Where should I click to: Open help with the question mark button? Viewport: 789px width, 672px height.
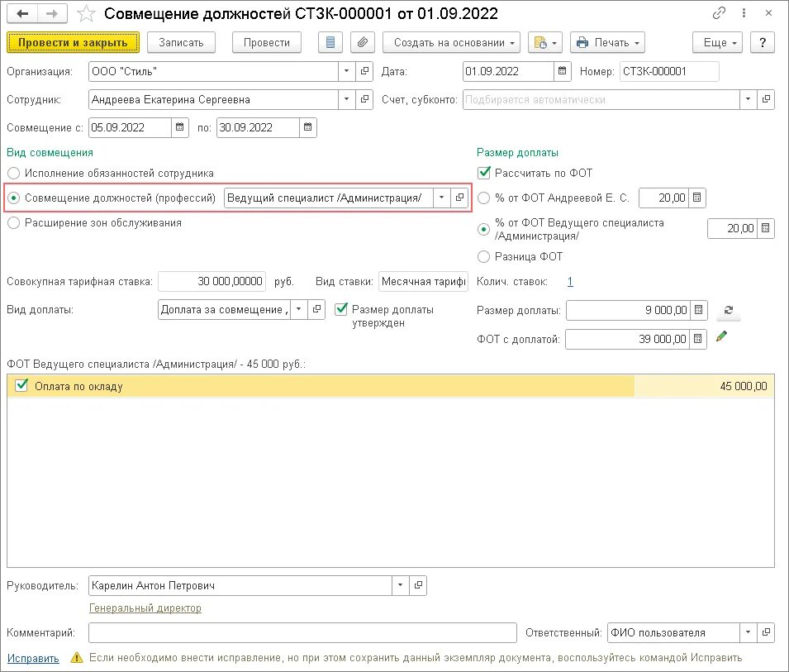763,42
